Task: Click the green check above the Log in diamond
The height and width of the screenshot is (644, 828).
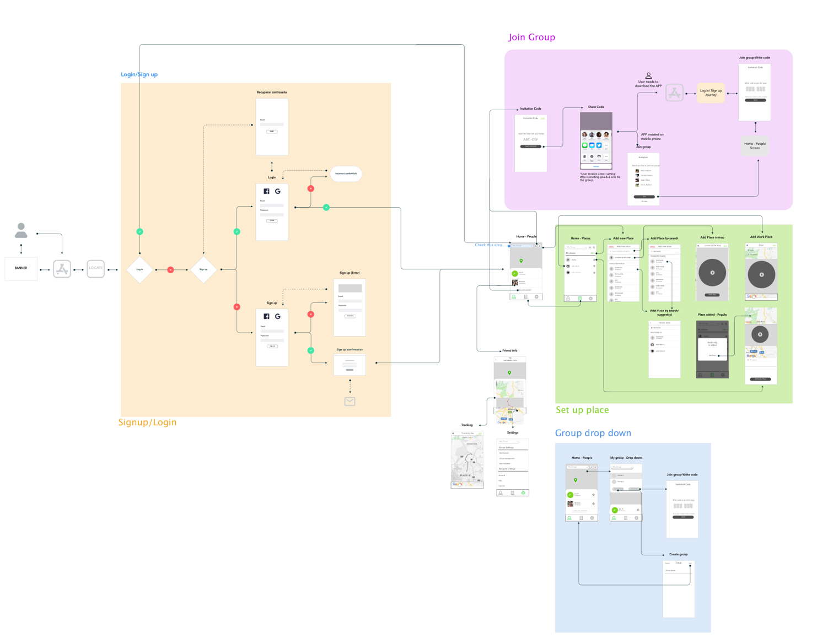Action: point(139,232)
